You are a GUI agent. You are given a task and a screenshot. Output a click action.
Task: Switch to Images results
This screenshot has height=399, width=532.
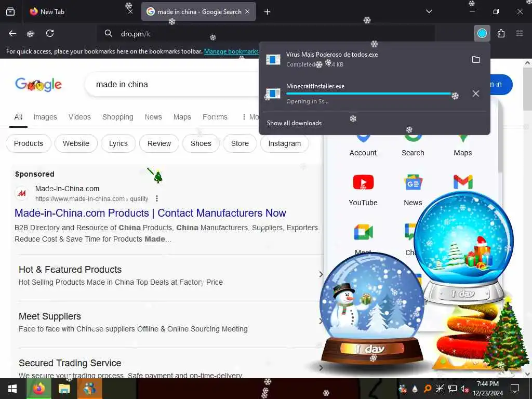(x=45, y=117)
